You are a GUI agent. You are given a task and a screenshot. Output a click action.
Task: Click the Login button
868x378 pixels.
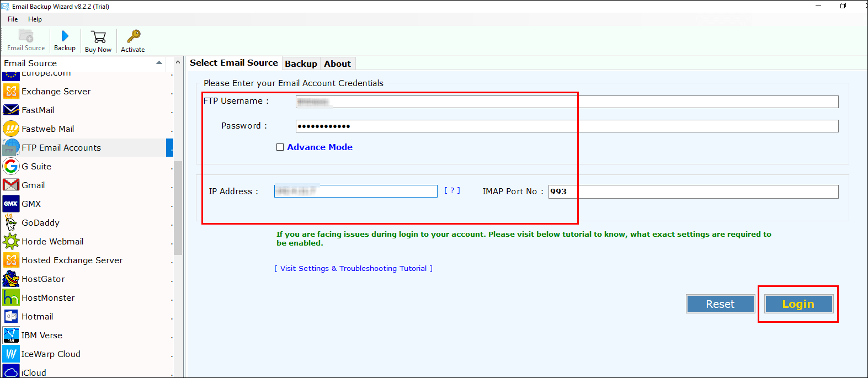[798, 304]
